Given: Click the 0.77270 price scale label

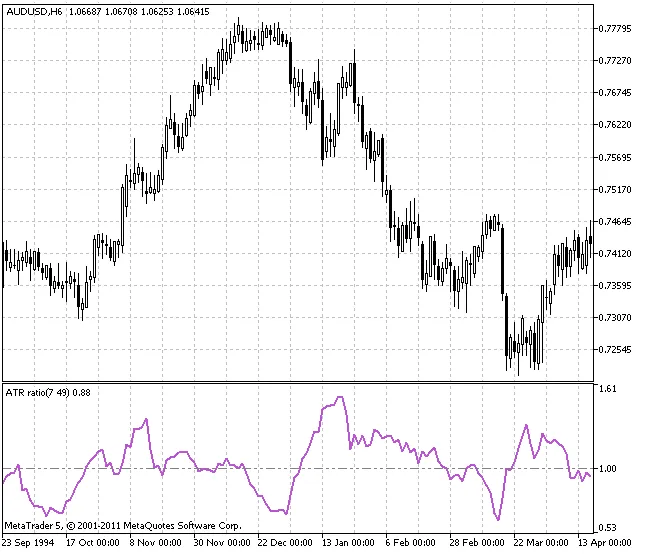Looking at the screenshot, I should (615, 61).
